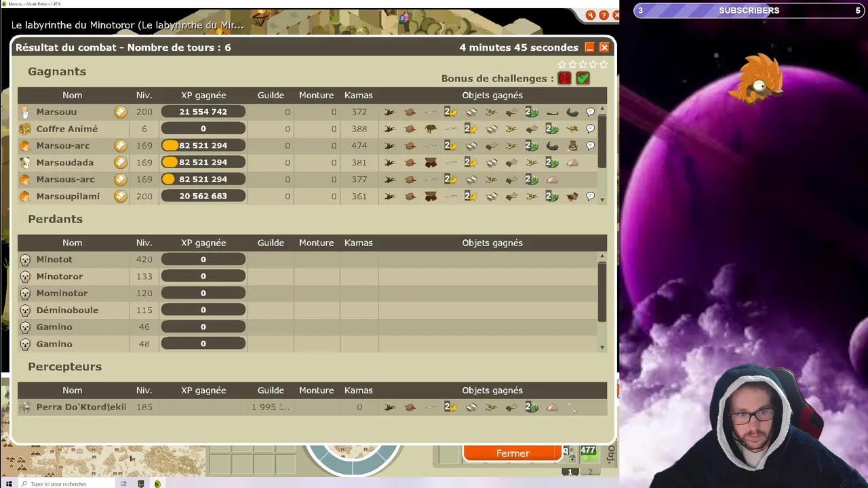
Task: Click the Perra Do'Ktordjekil perceptor icon
Action: [x=25, y=407]
